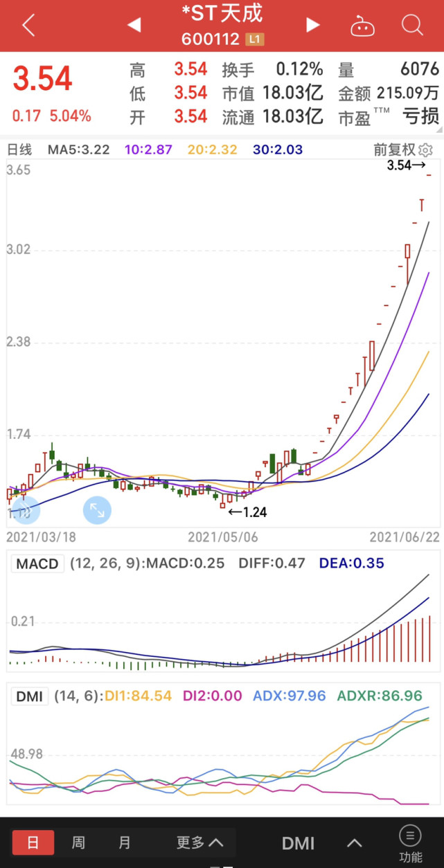Tap the change value 0.17 5.04%
Viewport: 444px width, 868px height.
point(52,116)
